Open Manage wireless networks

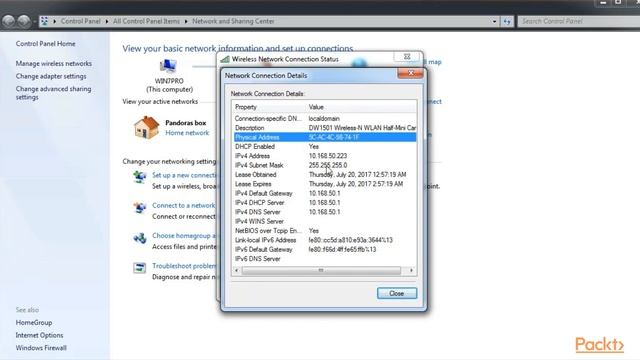pyautogui.click(x=53, y=64)
